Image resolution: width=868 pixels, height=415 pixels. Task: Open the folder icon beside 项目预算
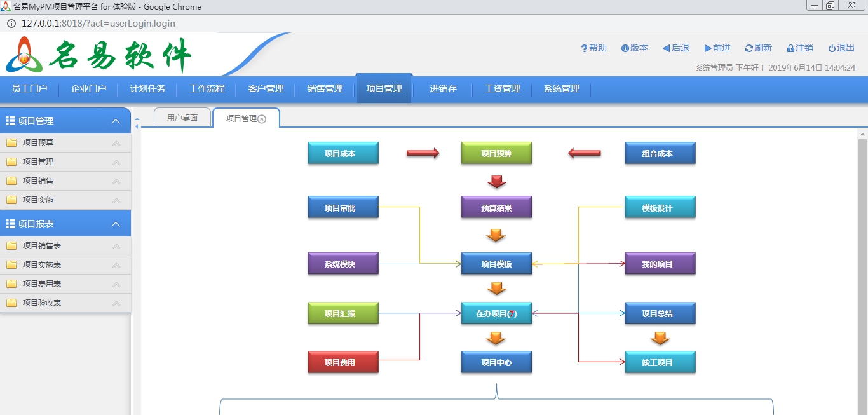11,142
